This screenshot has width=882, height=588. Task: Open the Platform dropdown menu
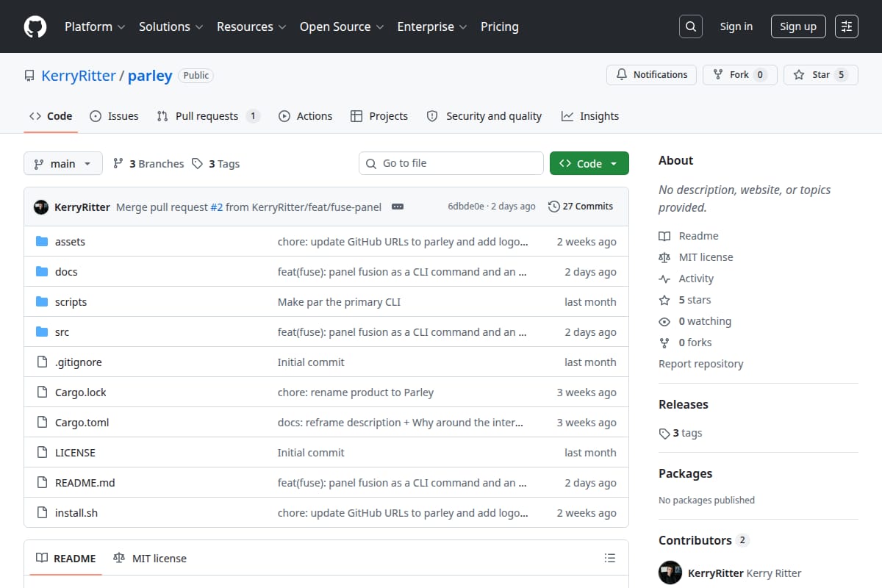click(x=95, y=26)
